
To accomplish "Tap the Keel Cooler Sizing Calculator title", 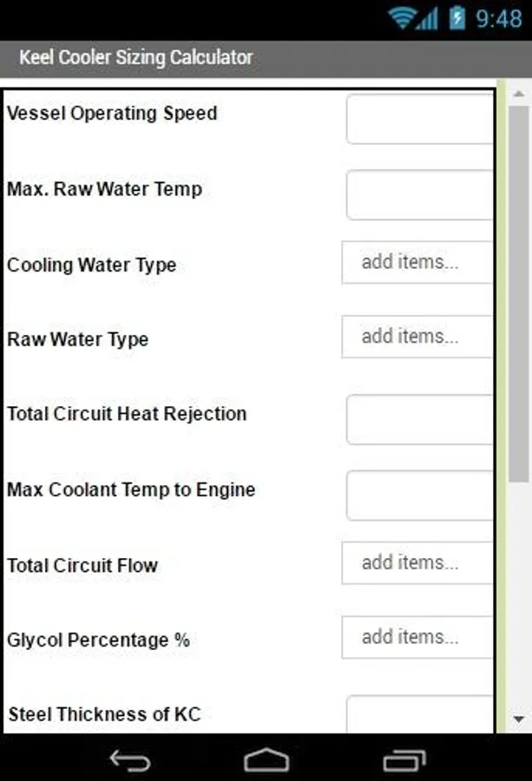I will tap(136, 58).
